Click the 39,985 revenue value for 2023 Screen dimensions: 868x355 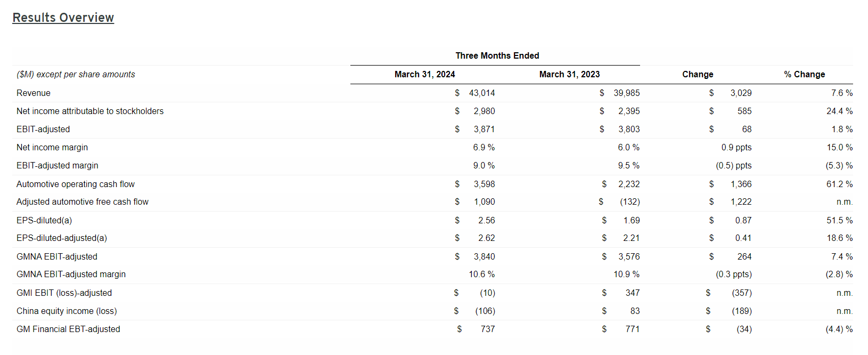pyautogui.click(x=626, y=93)
